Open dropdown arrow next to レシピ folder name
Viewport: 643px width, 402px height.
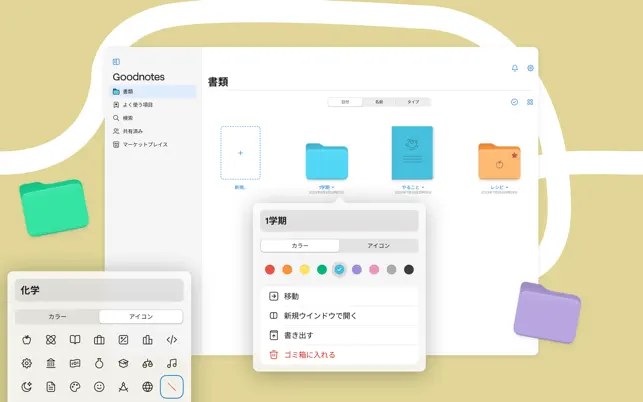pyautogui.click(x=507, y=187)
